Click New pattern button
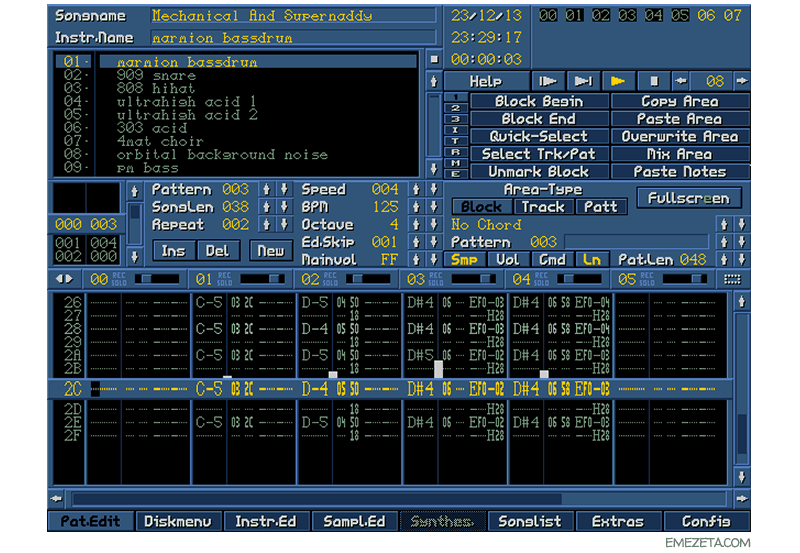 (270, 251)
